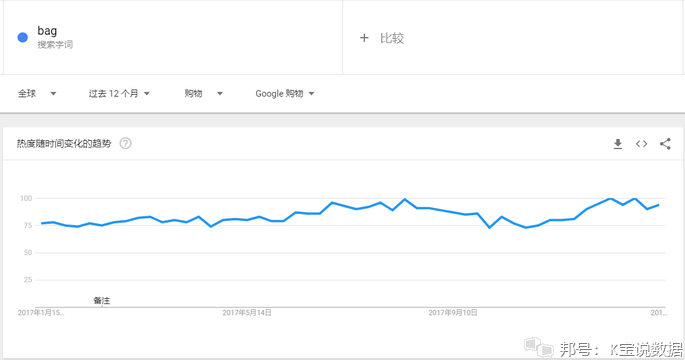Share the interest over time chart
The image size is (685, 360).
[x=665, y=144]
